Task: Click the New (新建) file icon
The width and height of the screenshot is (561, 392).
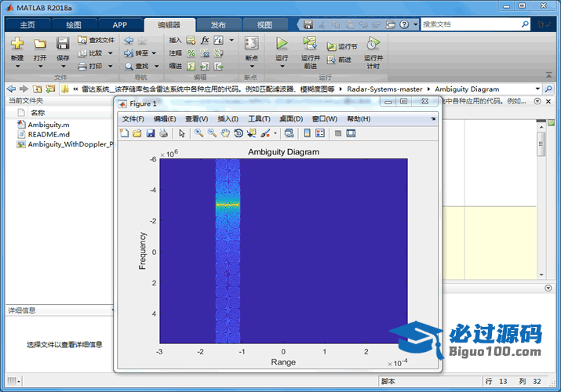Action: pos(16,43)
